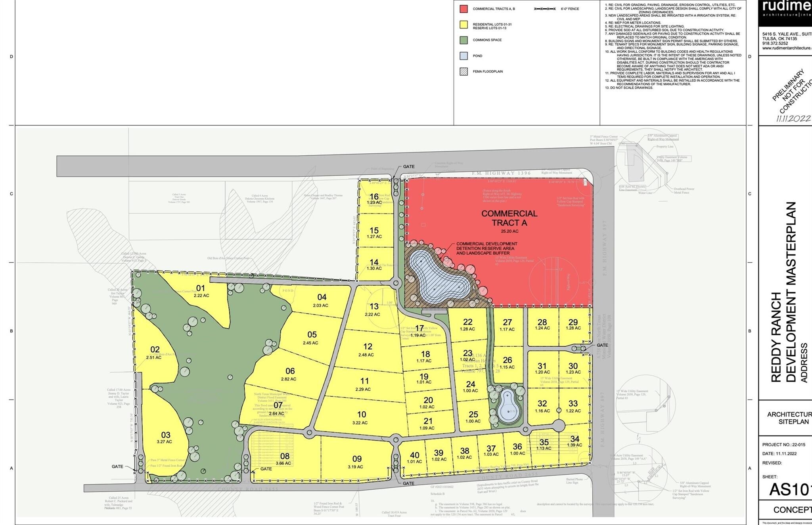Select lot 10 labeled 3.22 AC

(x=361, y=418)
